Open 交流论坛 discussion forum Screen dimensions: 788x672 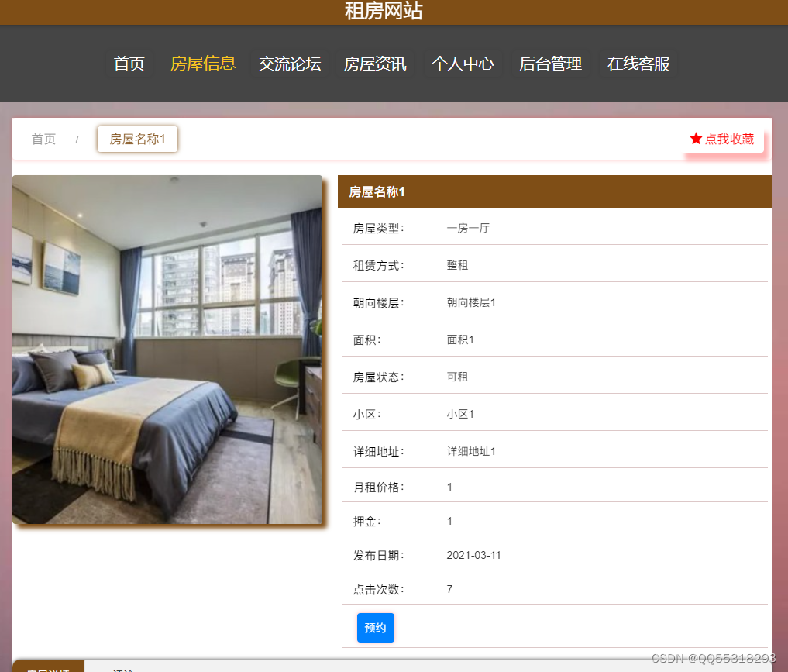[290, 64]
